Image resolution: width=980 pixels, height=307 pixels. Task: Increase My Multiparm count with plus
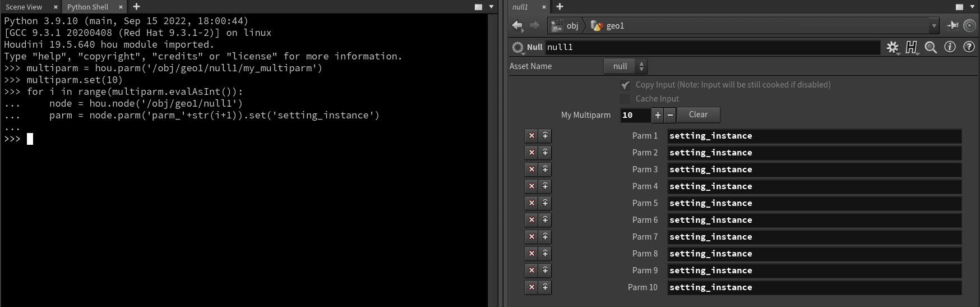coord(657,115)
